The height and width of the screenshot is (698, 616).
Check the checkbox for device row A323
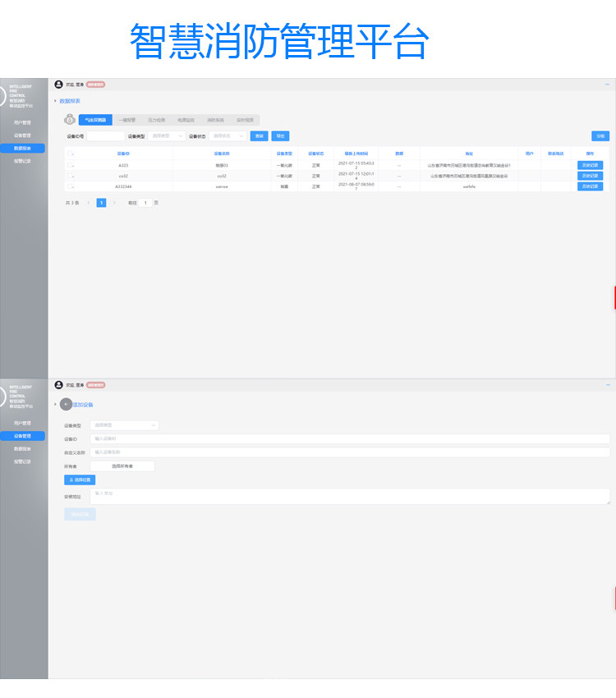click(x=70, y=165)
